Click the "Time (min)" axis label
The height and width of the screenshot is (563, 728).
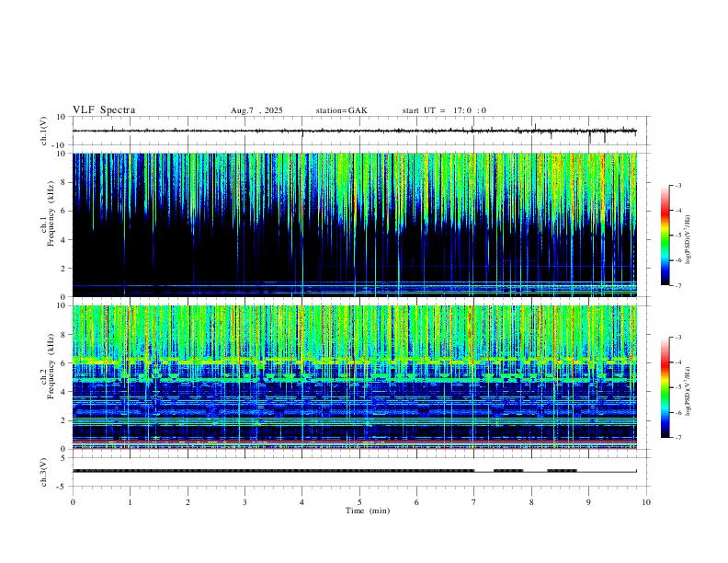click(x=368, y=511)
